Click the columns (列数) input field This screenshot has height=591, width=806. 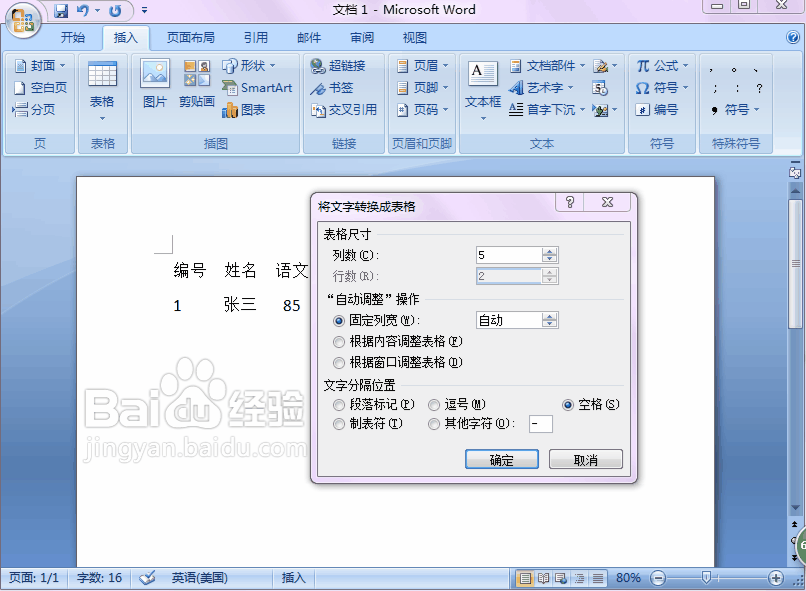[509, 255]
